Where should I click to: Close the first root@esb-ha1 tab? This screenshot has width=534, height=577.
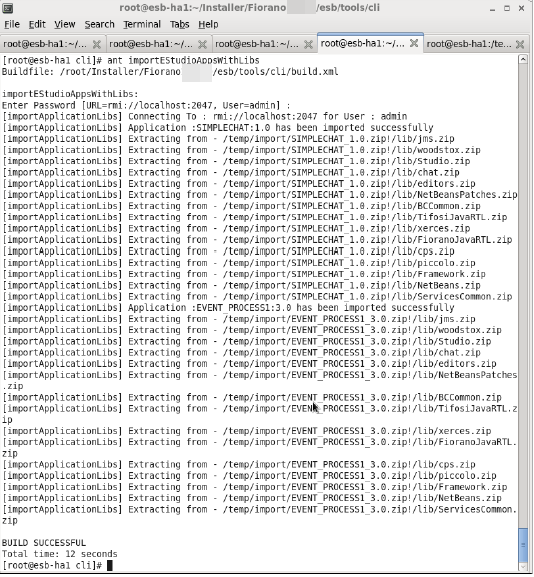tap(97, 45)
